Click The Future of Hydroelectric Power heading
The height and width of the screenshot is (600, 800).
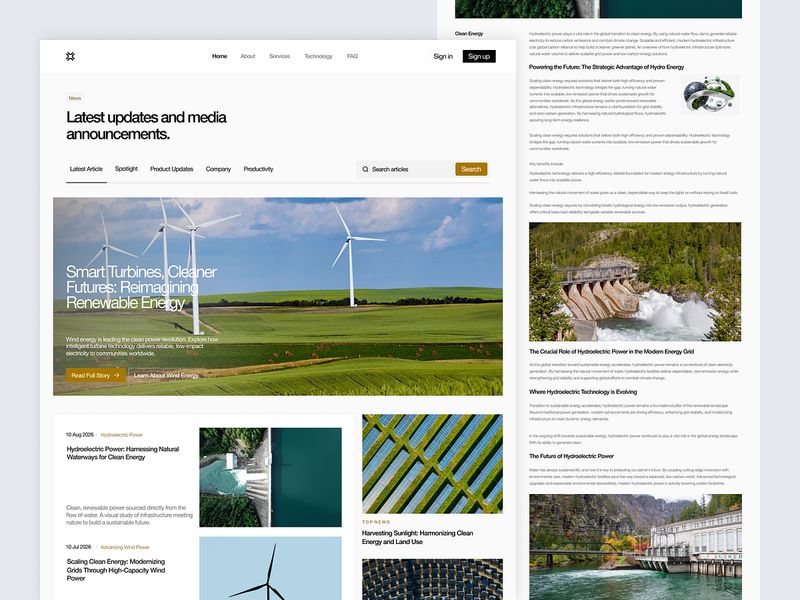[x=571, y=456]
